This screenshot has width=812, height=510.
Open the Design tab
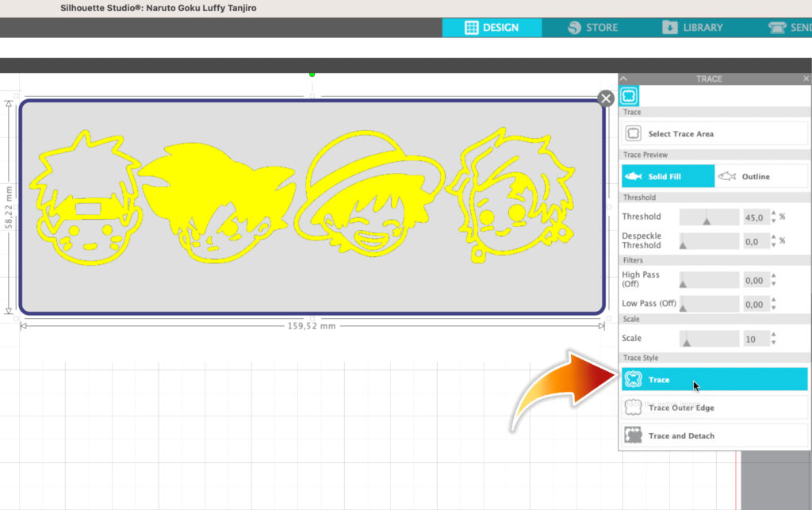click(x=492, y=27)
